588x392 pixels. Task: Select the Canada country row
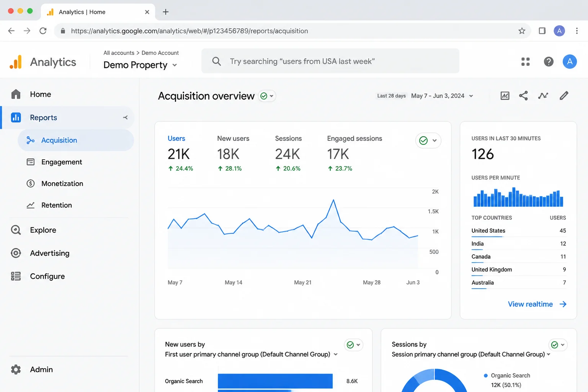(519, 257)
